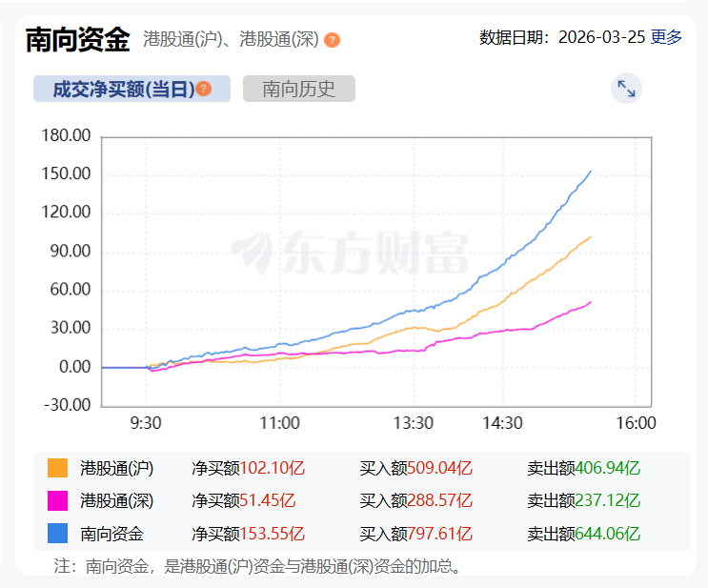Click the 30.00 y-axis label

pyautogui.click(x=71, y=328)
